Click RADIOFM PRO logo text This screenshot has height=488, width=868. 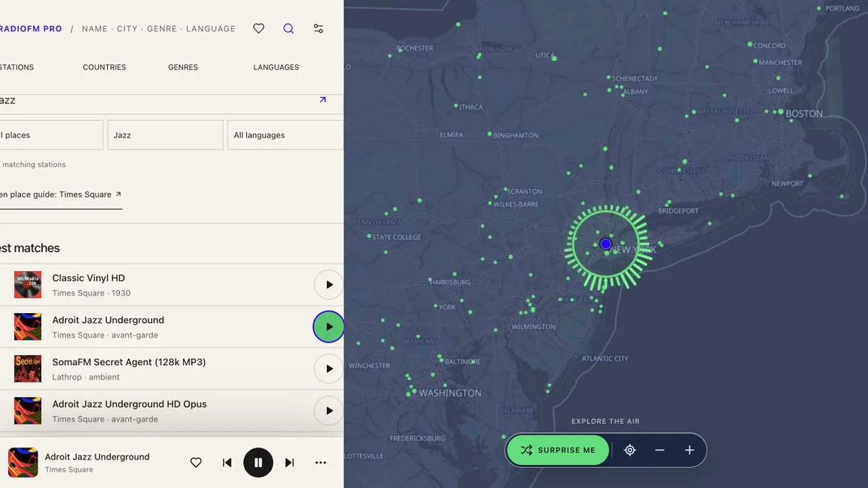[31, 29]
